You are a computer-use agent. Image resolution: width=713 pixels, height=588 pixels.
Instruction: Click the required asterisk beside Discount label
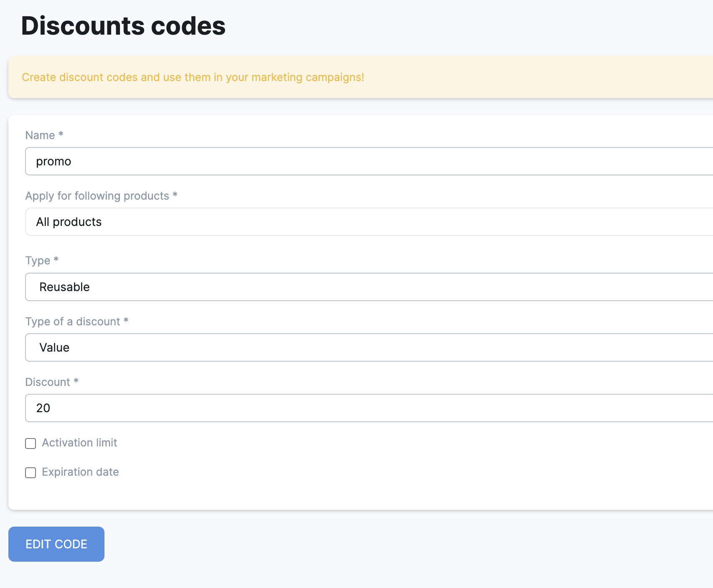76,381
